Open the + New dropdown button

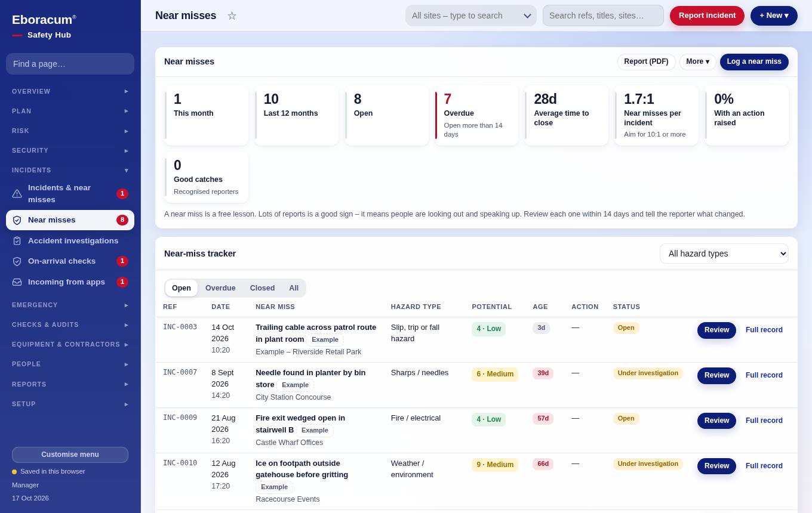pyautogui.click(x=774, y=16)
